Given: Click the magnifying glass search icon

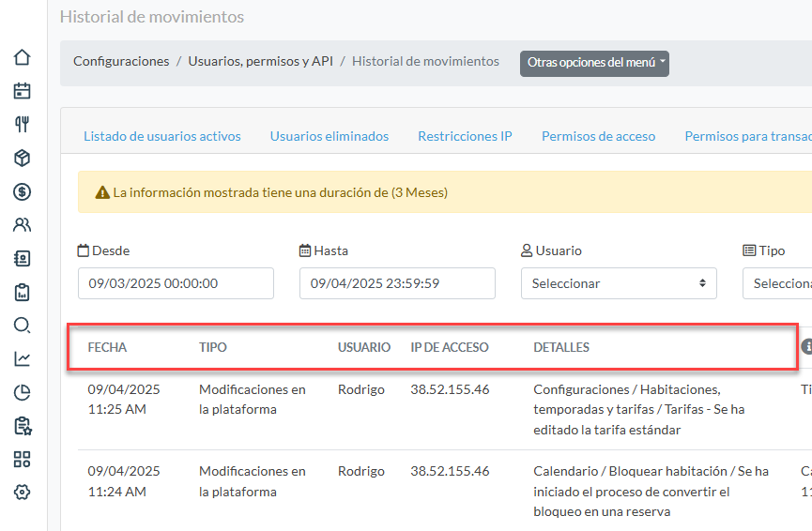Looking at the screenshot, I should pos(22,326).
